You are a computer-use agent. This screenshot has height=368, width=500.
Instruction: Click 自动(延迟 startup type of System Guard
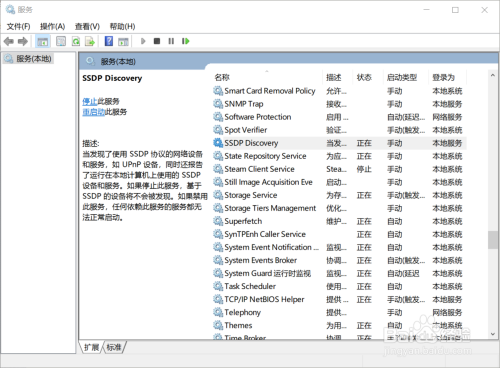coord(403,273)
